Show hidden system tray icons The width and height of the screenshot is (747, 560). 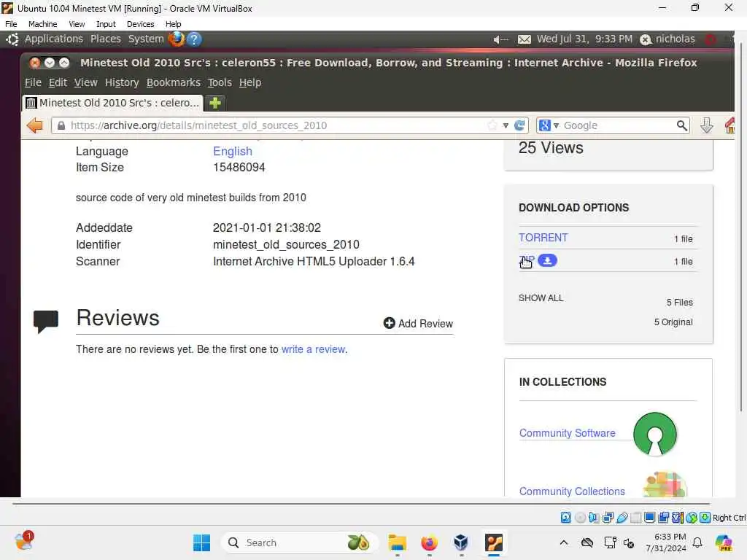click(x=564, y=542)
